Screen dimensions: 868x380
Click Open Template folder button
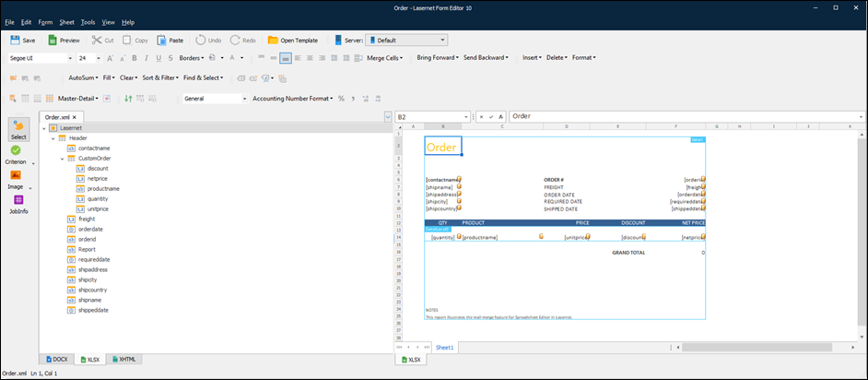293,40
